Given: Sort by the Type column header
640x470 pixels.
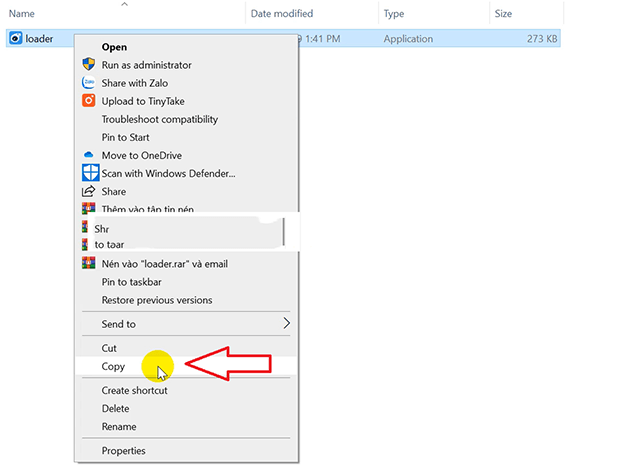Looking at the screenshot, I should 394,14.
